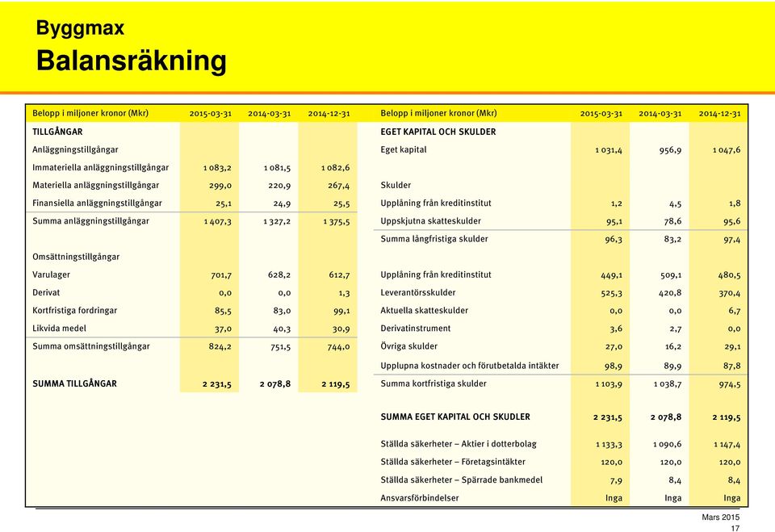Select 'Aktuella skatteskulder' label

(424, 311)
